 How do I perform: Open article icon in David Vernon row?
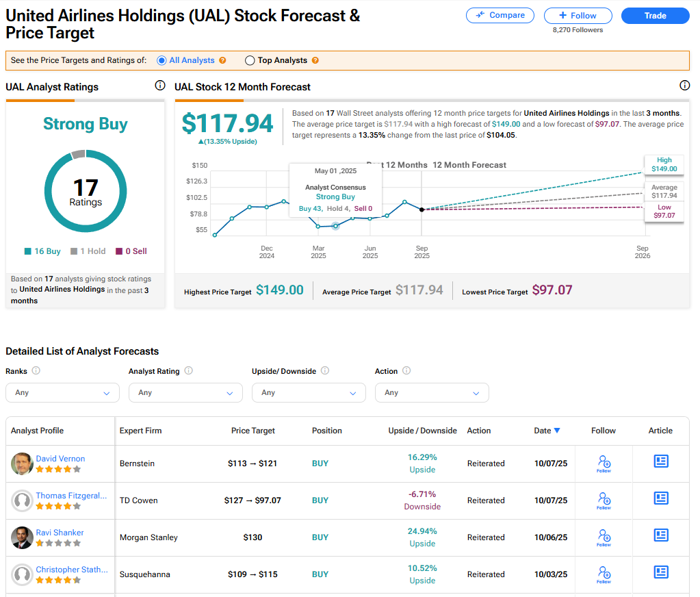[660, 461]
